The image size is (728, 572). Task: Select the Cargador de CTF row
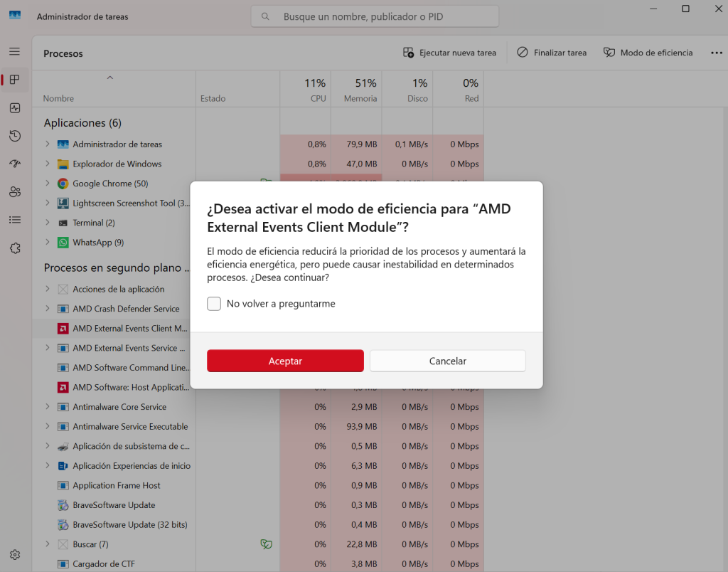tap(257, 563)
